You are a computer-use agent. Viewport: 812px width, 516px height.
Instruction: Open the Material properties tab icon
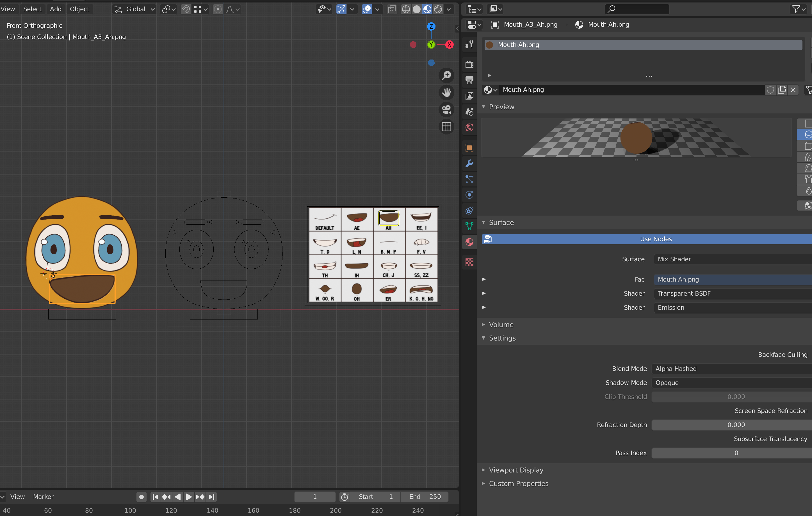pyautogui.click(x=469, y=242)
